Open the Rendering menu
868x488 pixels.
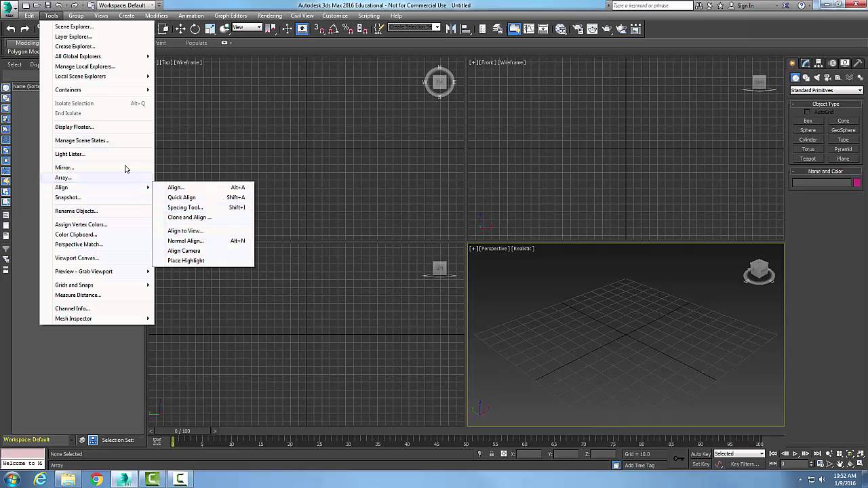tap(270, 16)
